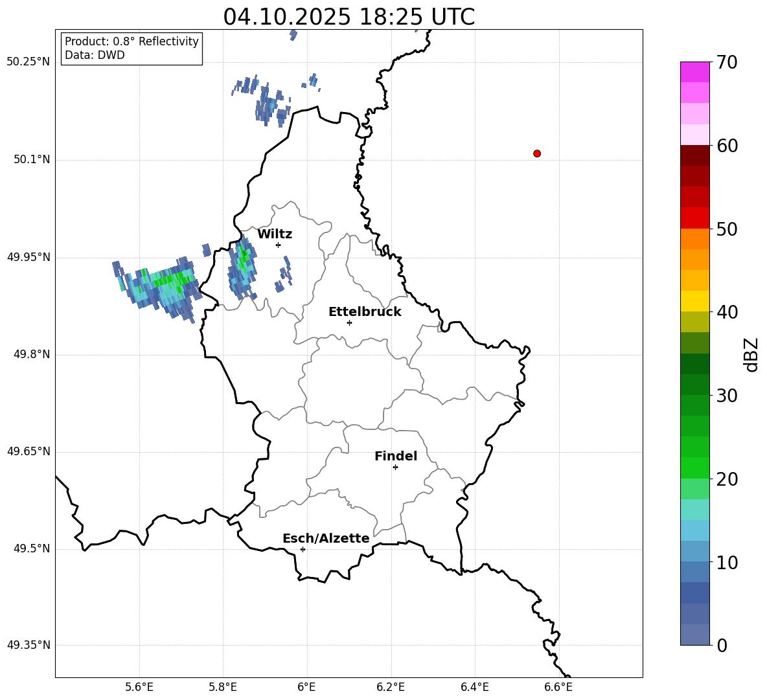Click the Esch/Alzette cross marker
This screenshot has height=700, width=767.
pyautogui.click(x=303, y=549)
